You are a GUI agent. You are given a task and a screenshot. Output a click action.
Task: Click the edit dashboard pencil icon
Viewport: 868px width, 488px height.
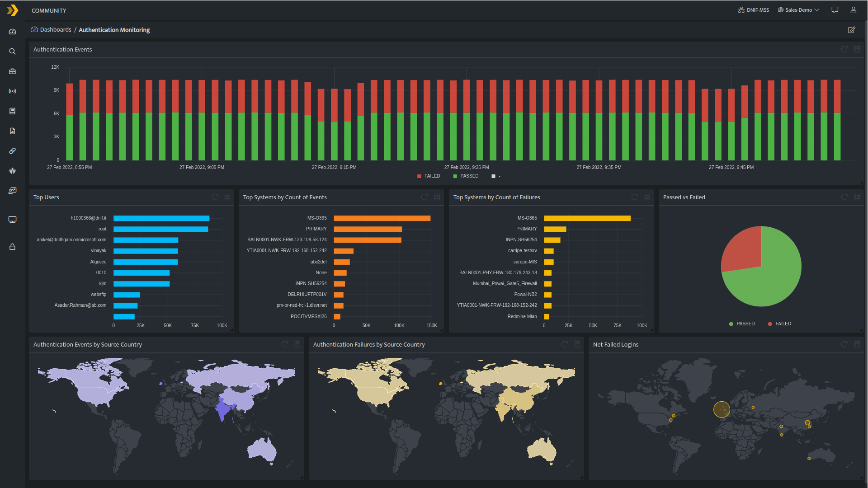(x=851, y=30)
